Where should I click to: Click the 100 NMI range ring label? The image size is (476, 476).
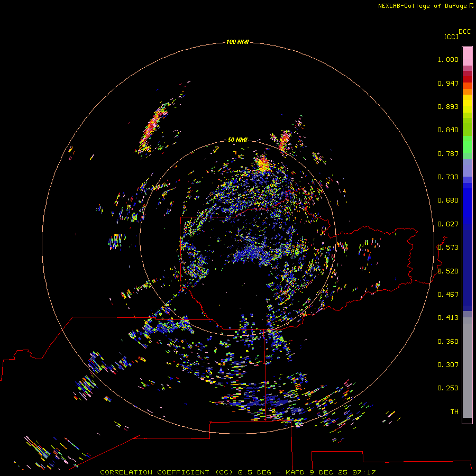[x=237, y=42]
